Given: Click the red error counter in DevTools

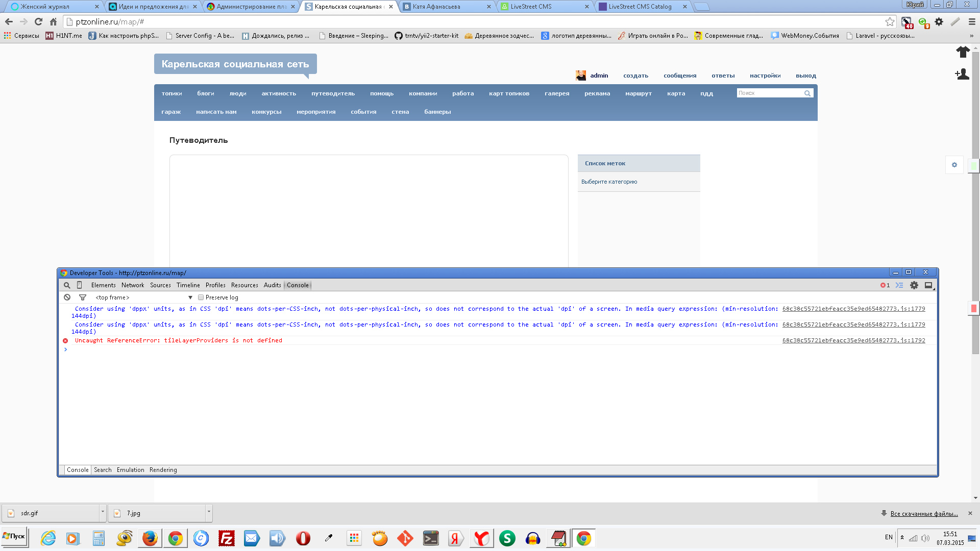Looking at the screenshot, I should pos(885,285).
